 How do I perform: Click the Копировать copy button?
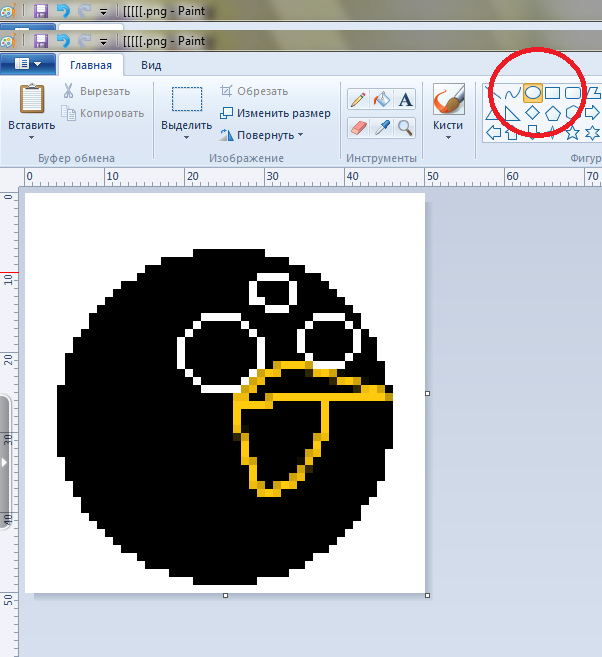click(103, 113)
